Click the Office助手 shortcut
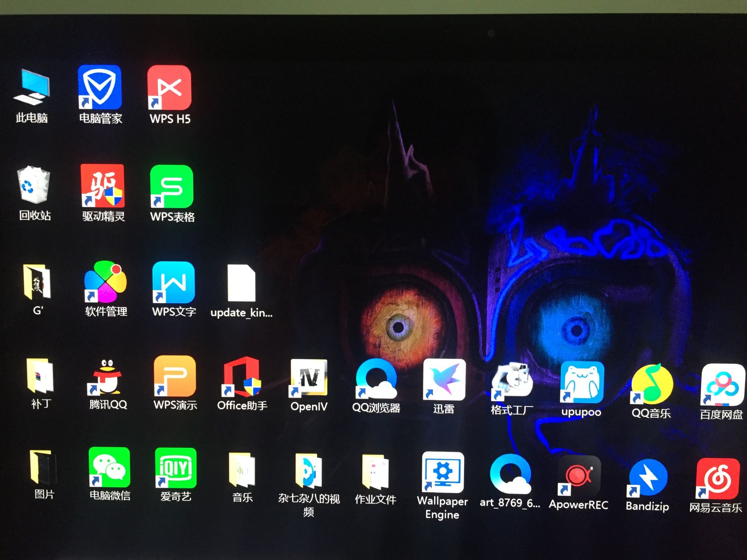Screen dimensions: 747x560 click(x=242, y=377)
